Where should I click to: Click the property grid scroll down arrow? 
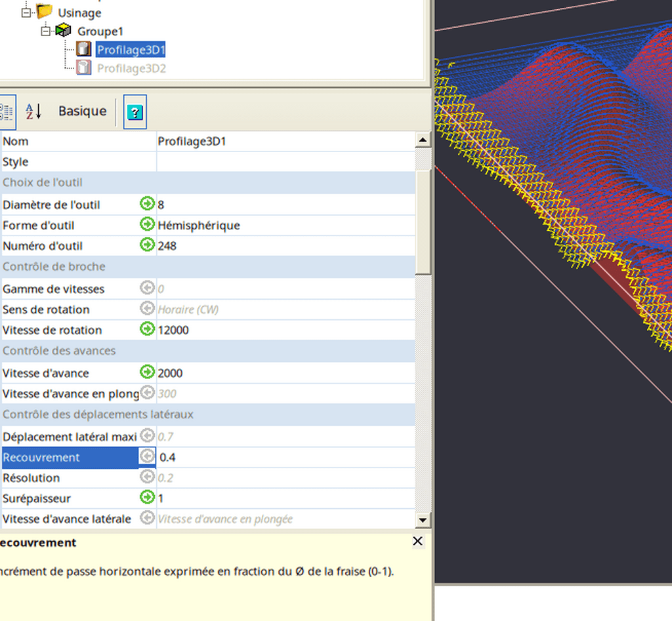coord(423,520)
